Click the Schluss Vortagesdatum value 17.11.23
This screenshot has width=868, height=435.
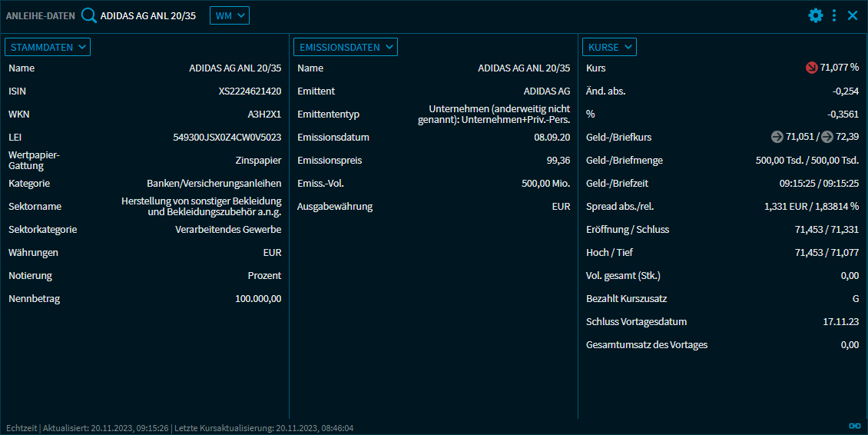[840, 322]
